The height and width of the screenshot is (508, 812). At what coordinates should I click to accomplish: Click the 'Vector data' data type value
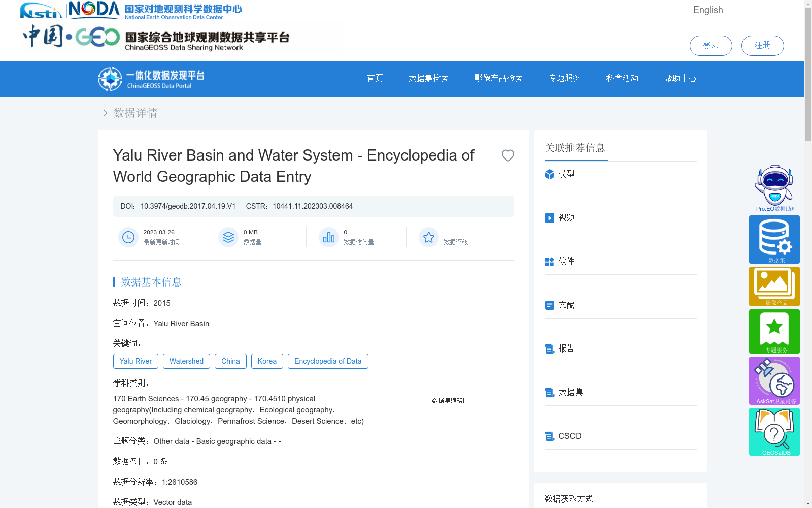pyautogui.click(x=173, y=502)
